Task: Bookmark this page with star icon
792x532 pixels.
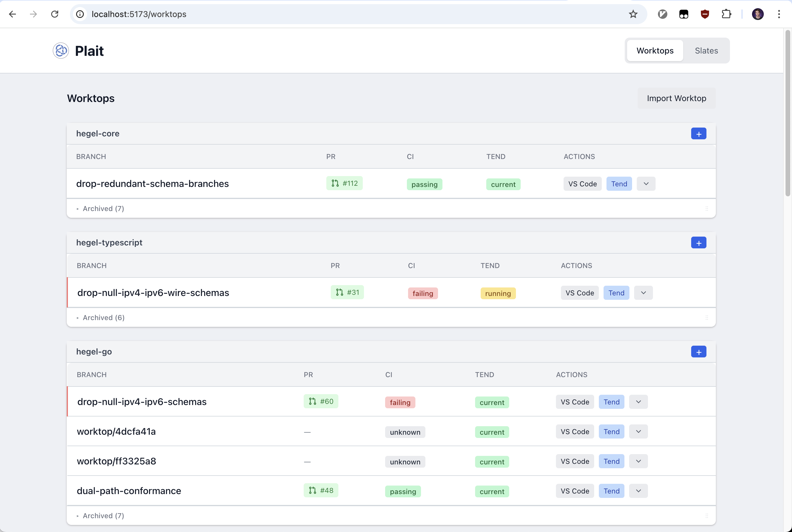Action: tap(633, 14)
